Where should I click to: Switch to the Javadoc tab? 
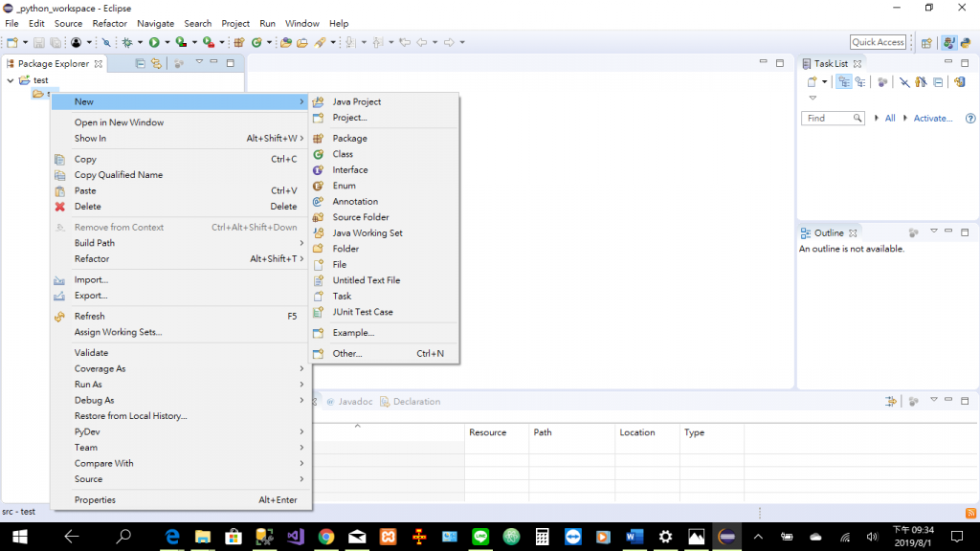tap(349, 402)
